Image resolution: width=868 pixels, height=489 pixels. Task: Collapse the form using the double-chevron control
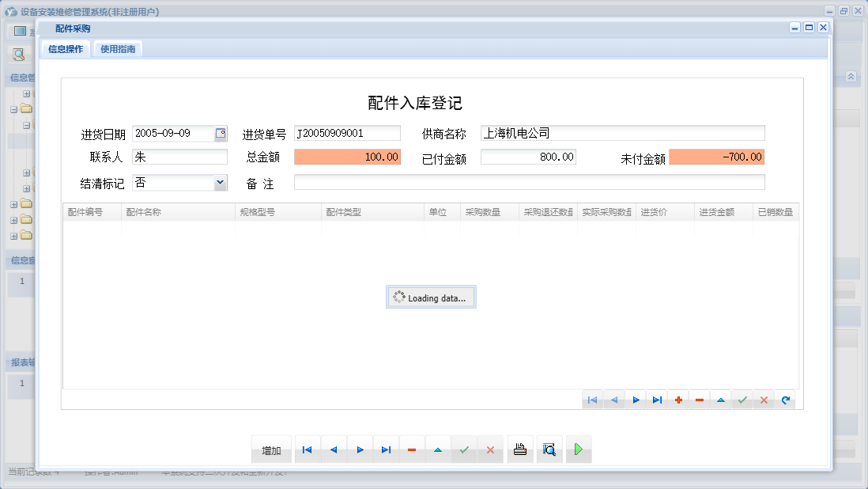coord(850,78)
